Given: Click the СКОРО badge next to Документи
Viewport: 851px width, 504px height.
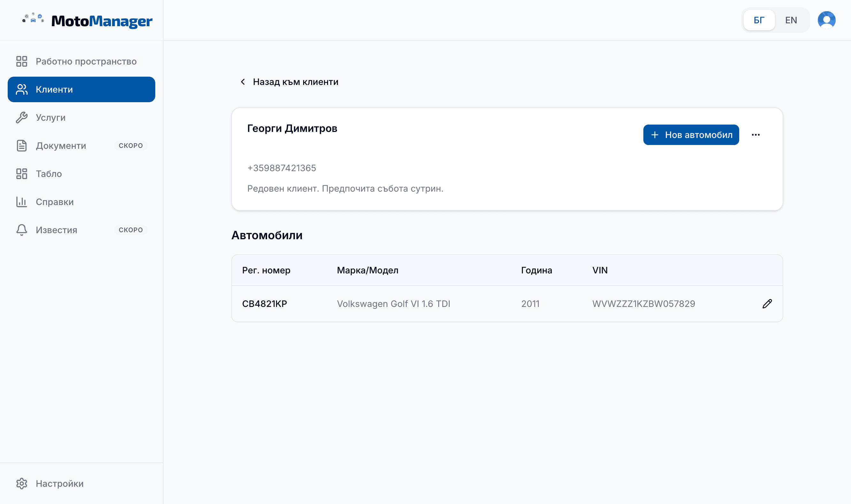Looking at the screenshot, I should (x=131, y=146).
